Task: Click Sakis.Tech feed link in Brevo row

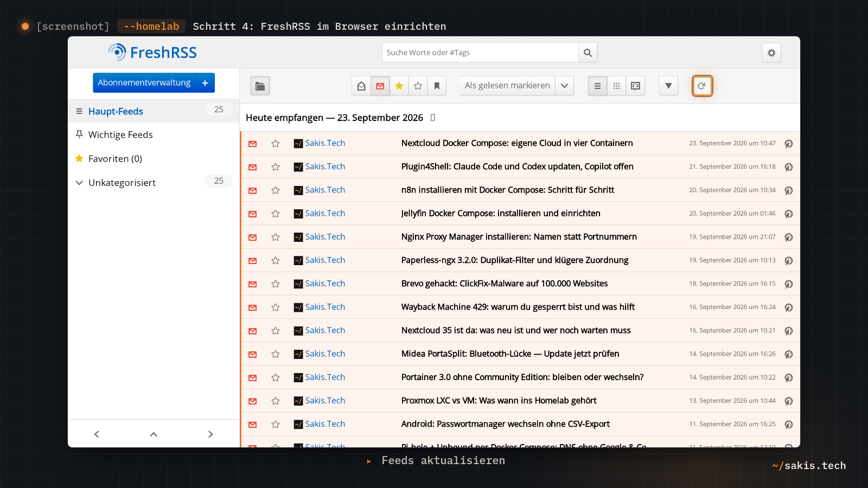Action: [325, 283]
